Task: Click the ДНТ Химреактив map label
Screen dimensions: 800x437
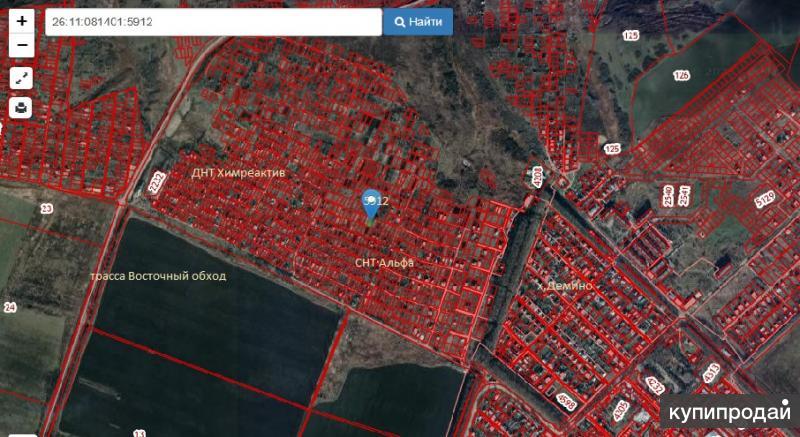Action: coord(239,172)
